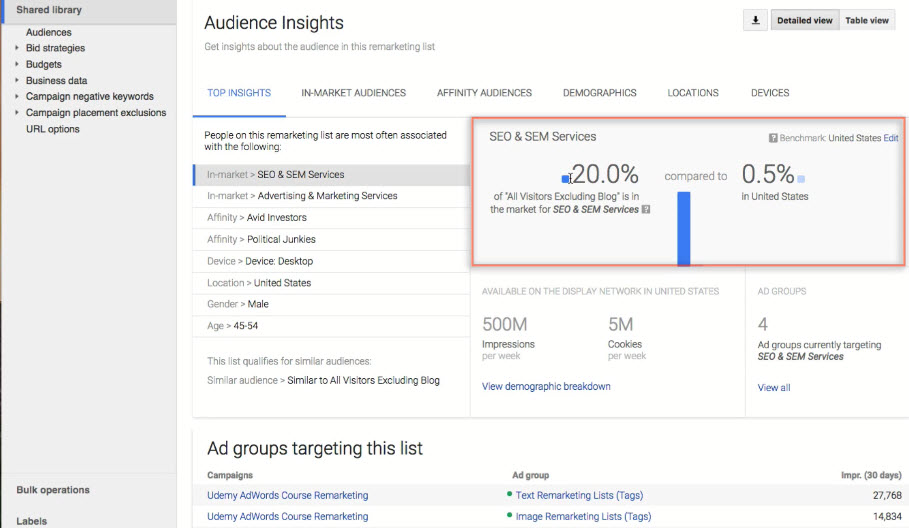Switch to Detailed view
The height and width of the screenshot is (528, 909).
pyautogui.click(x=807, y=20)
